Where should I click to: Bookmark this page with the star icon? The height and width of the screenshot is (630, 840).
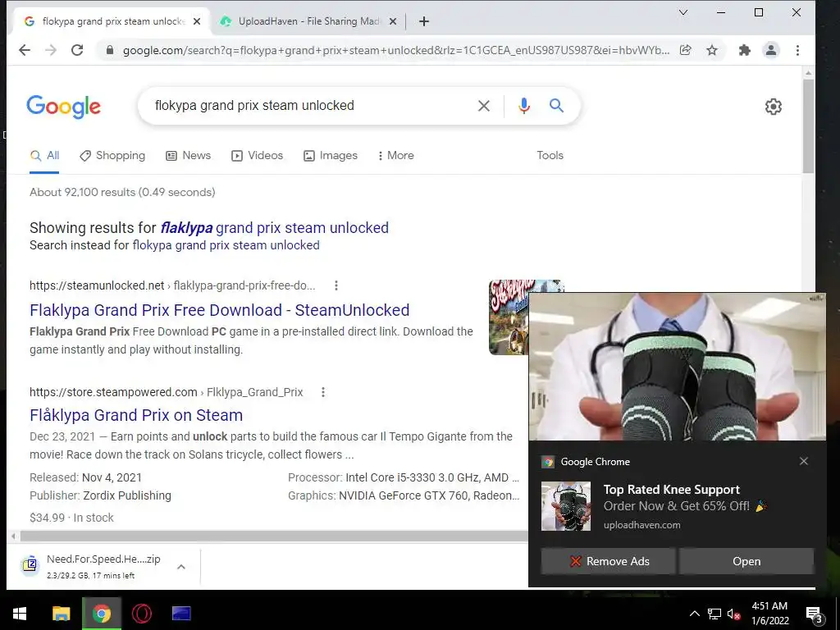pos(711,50)
